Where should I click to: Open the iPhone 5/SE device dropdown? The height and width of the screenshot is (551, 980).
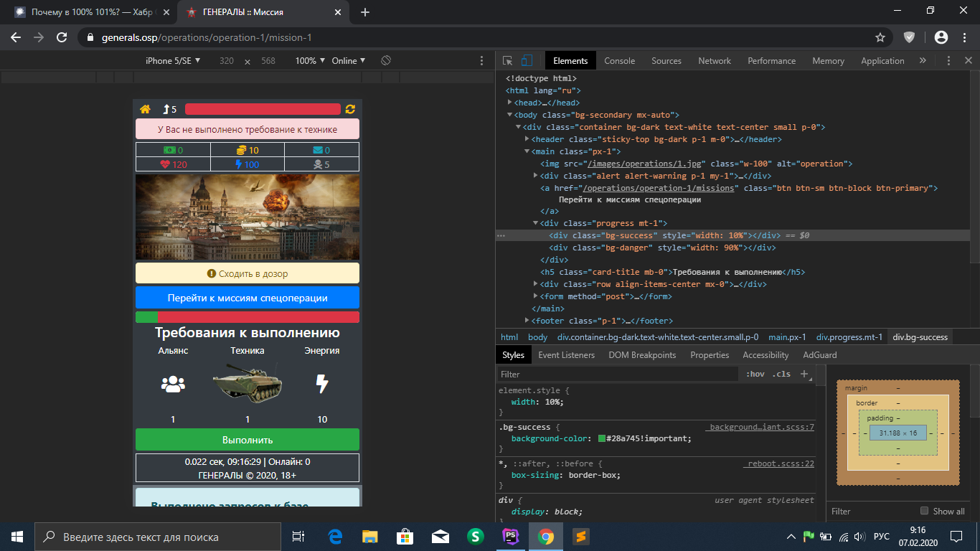tap(173, 61)
